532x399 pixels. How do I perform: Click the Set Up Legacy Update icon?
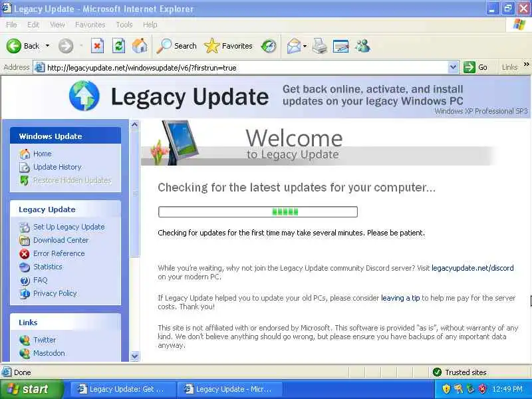click(x=25, y=227)
